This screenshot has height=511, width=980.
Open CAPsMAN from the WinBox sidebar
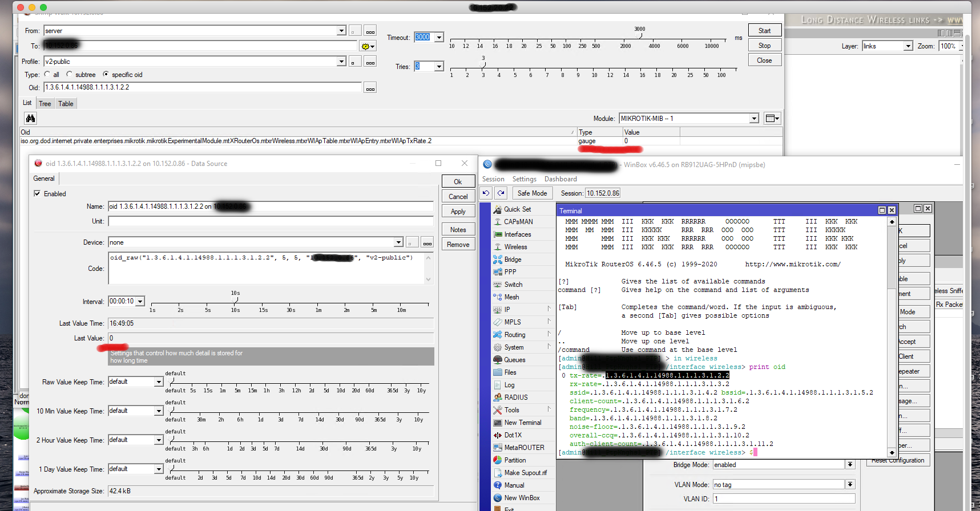tap(518, 222)
